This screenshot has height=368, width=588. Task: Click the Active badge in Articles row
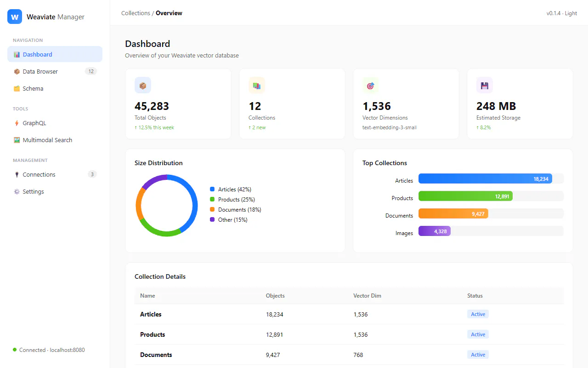[478, 314]
